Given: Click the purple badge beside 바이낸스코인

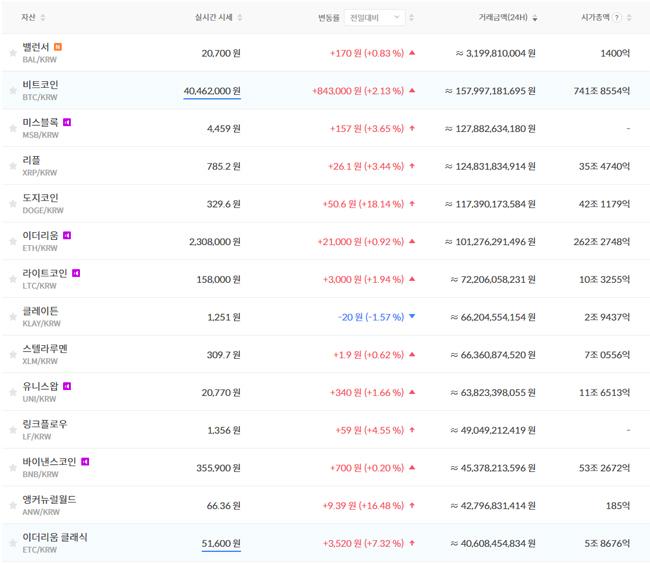Looking at the screenshot, I should [85, 461].
